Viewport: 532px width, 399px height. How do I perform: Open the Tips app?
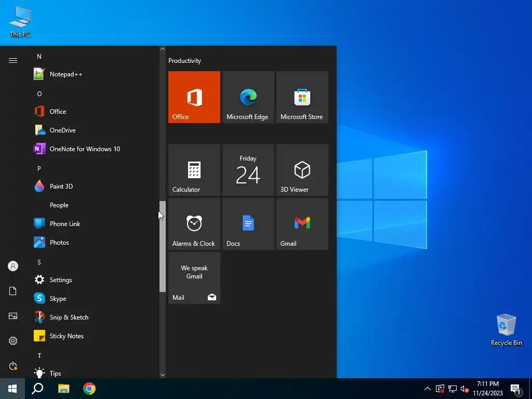(x=95, y=373)
